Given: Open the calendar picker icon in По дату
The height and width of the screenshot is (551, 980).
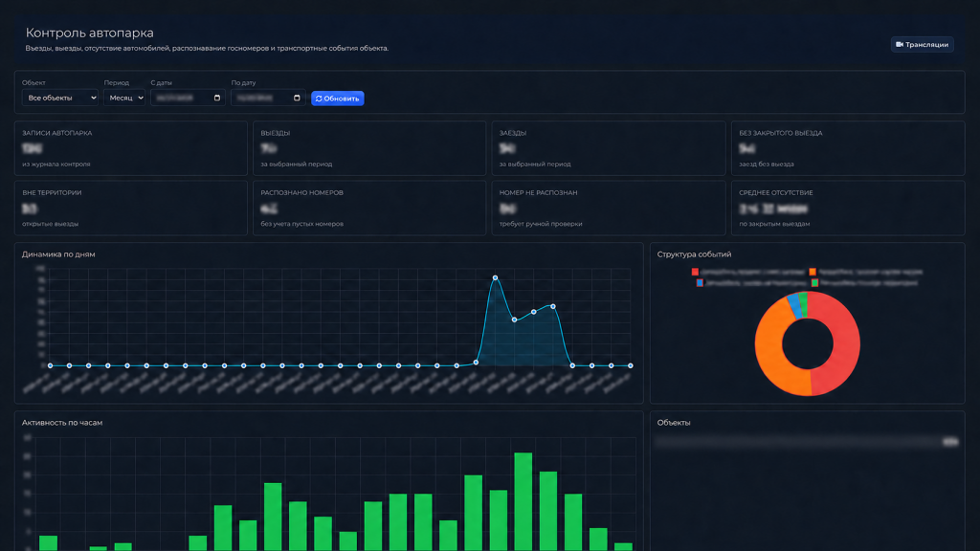Looking at the screenshot, I should pyautogui.click(x=297, y=98).
